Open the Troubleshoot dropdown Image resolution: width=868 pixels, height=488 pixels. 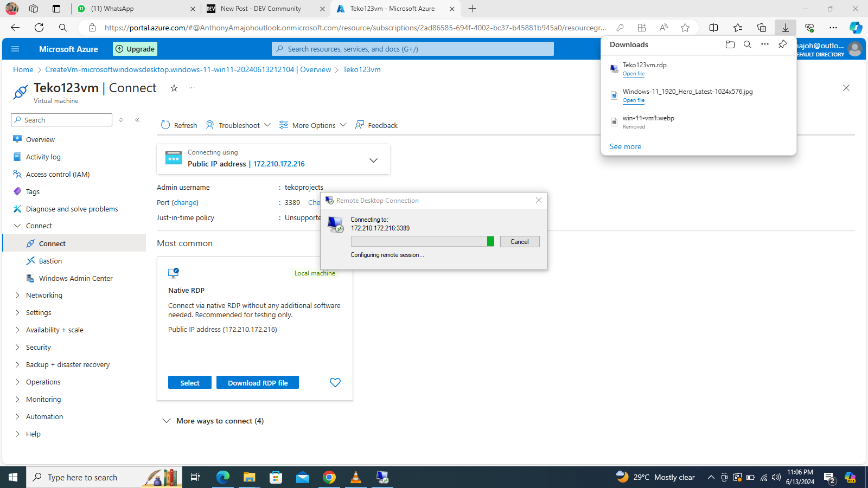tap(238, 125)
